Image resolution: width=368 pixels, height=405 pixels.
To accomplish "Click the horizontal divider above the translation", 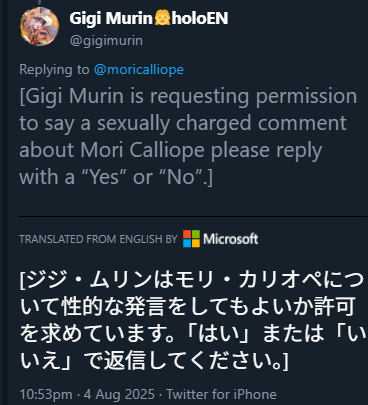I will pos(193,216).
